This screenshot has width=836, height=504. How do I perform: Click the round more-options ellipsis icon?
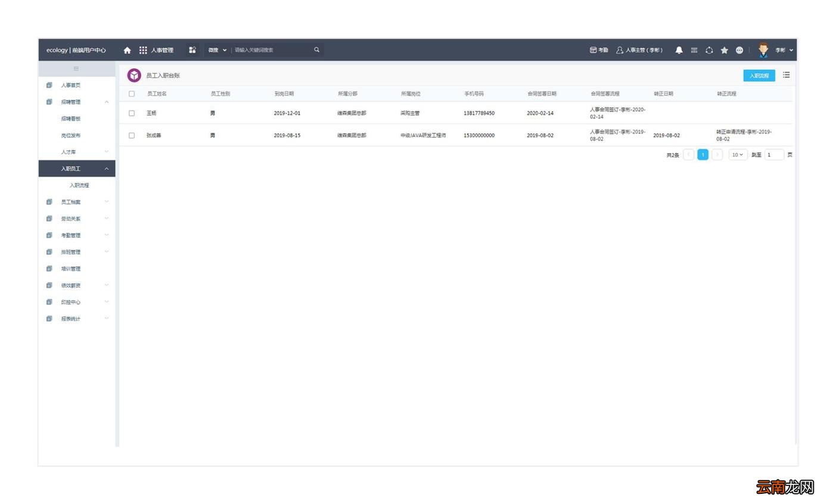pos(739,50)
